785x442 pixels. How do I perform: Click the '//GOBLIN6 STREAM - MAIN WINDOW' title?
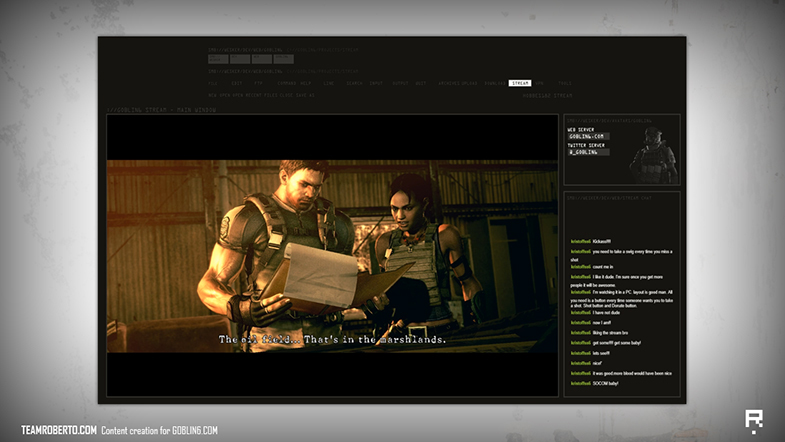pyautogui.click(x=161, y=110)
